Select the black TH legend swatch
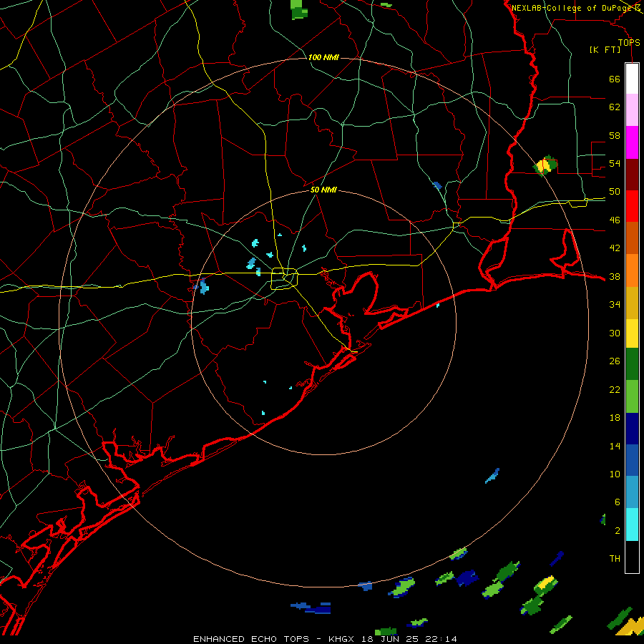644x644 pixels. tap(632, 557)
